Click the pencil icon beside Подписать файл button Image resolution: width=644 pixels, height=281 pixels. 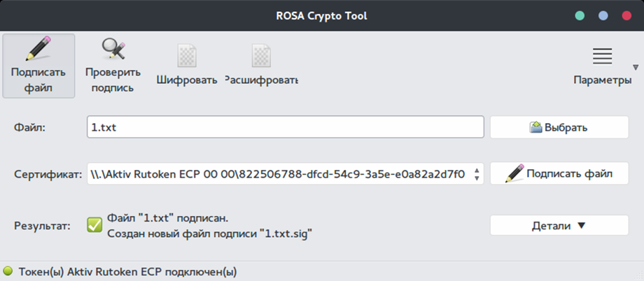point(514,173)
